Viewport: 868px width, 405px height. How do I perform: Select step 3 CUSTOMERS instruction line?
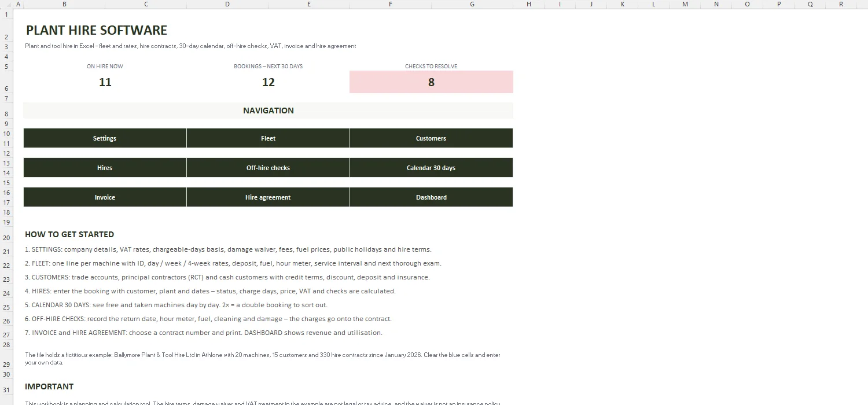tap(227, 277)
